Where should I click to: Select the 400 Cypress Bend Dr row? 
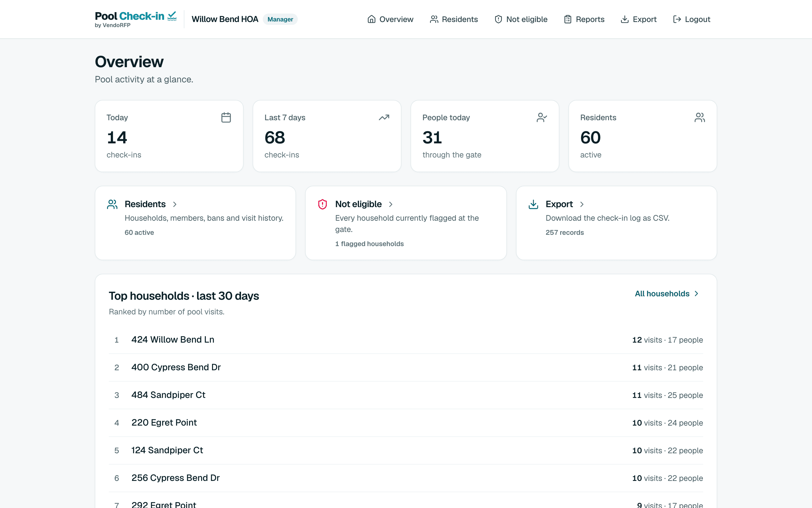[x=406, y=367]
